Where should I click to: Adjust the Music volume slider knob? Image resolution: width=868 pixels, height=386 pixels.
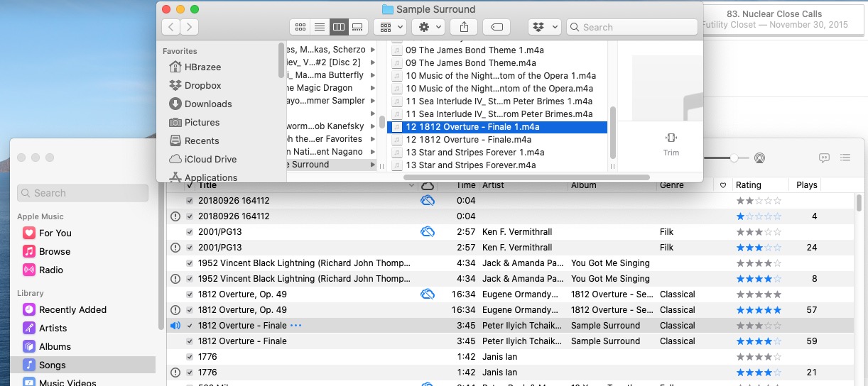tap(734, 158)
